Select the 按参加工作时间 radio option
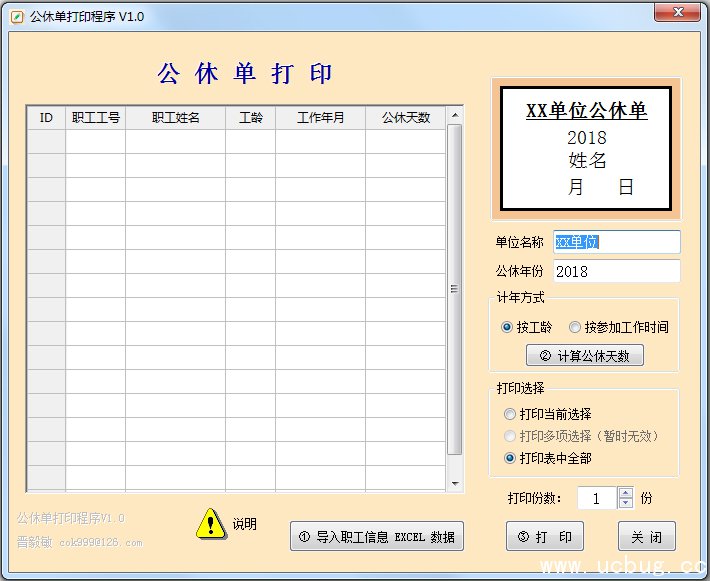 pyautogui.click(x=575, y=327)
